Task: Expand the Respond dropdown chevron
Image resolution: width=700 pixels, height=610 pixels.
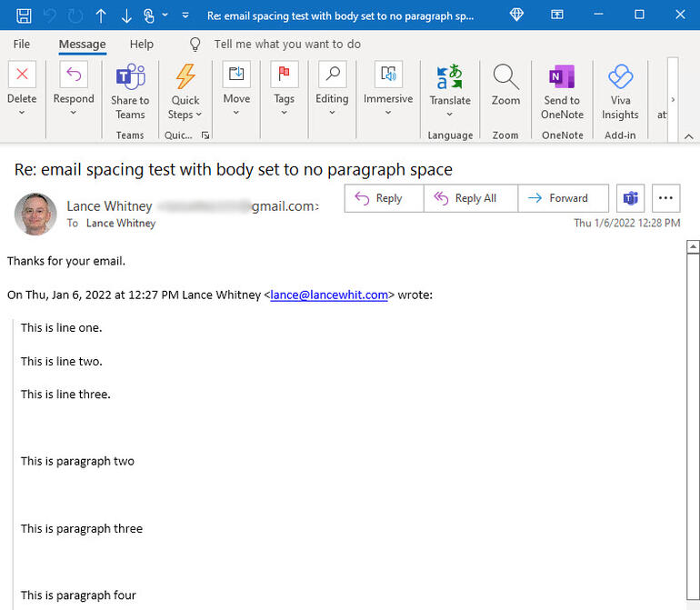Action: pyautogui.click(x=74, y=113)
